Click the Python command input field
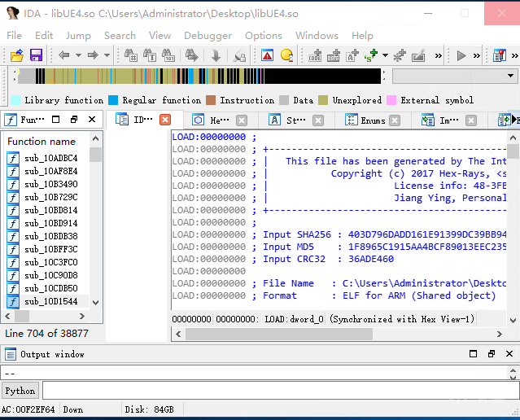This screenshot has width=520, height=420. tap(281, 391)
